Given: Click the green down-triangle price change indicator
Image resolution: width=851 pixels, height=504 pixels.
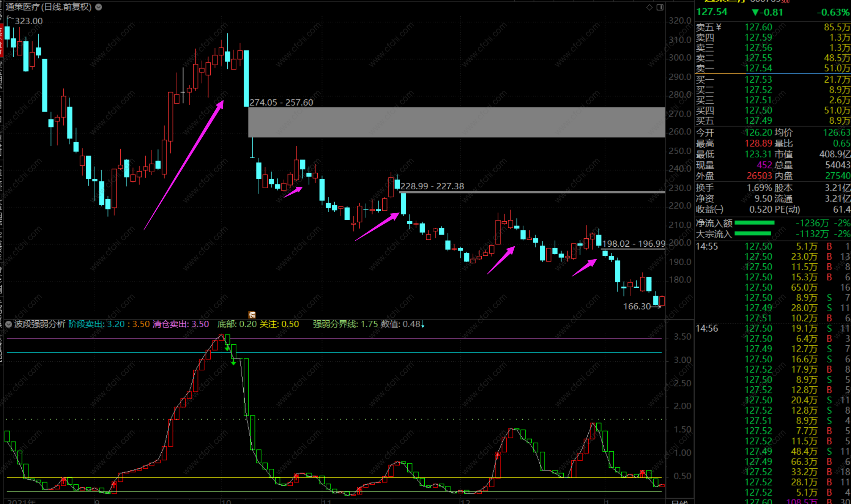Looking at the screenshot, I should 755,13.
